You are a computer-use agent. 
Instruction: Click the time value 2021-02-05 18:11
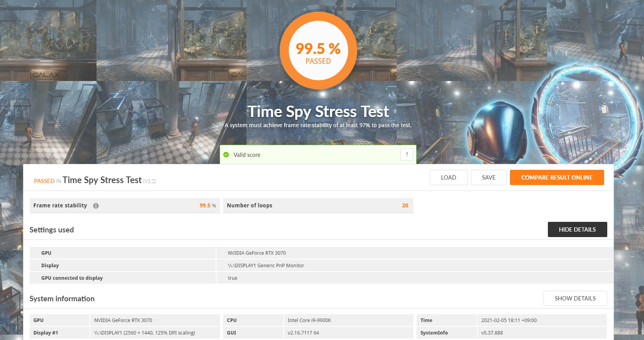[509, 320]
